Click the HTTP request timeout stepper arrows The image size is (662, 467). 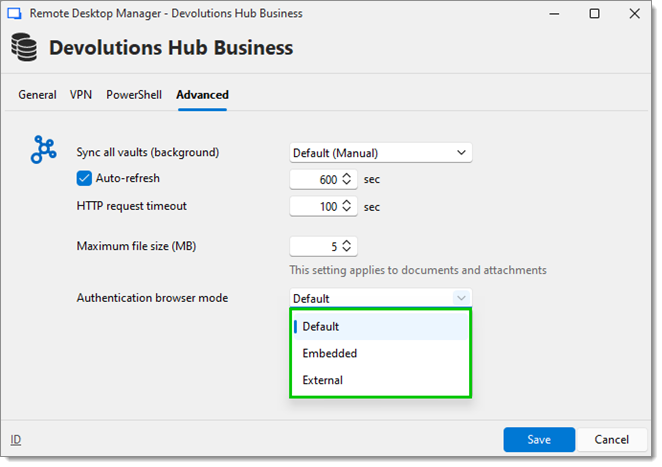tap(347, 206)
